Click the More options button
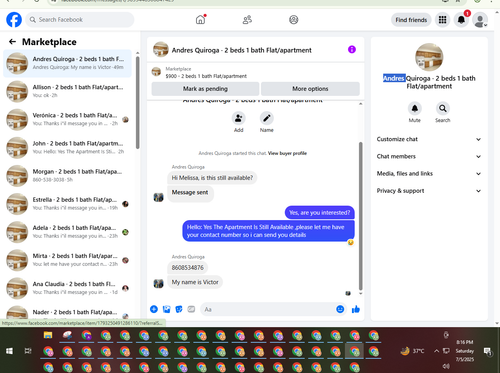This screenshot has width=500, height=373. pos(310,89)
